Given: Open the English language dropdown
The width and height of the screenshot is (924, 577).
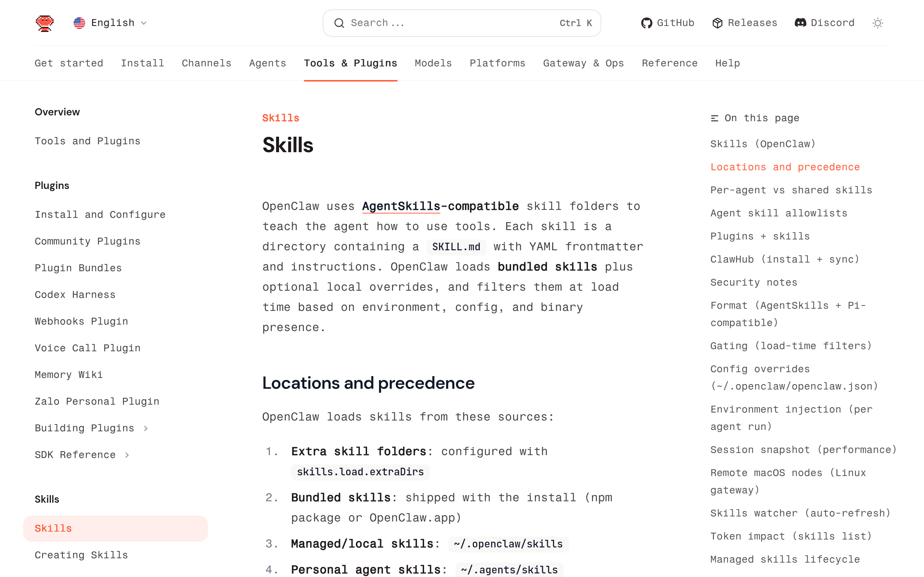Looking at the screenshot, I should (113, 23).
